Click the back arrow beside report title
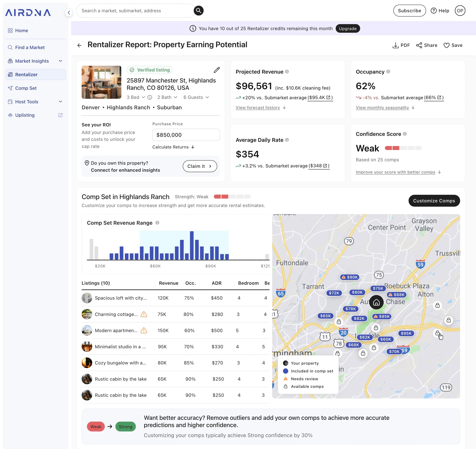The image size is (476, 449). tap(80, 45)
